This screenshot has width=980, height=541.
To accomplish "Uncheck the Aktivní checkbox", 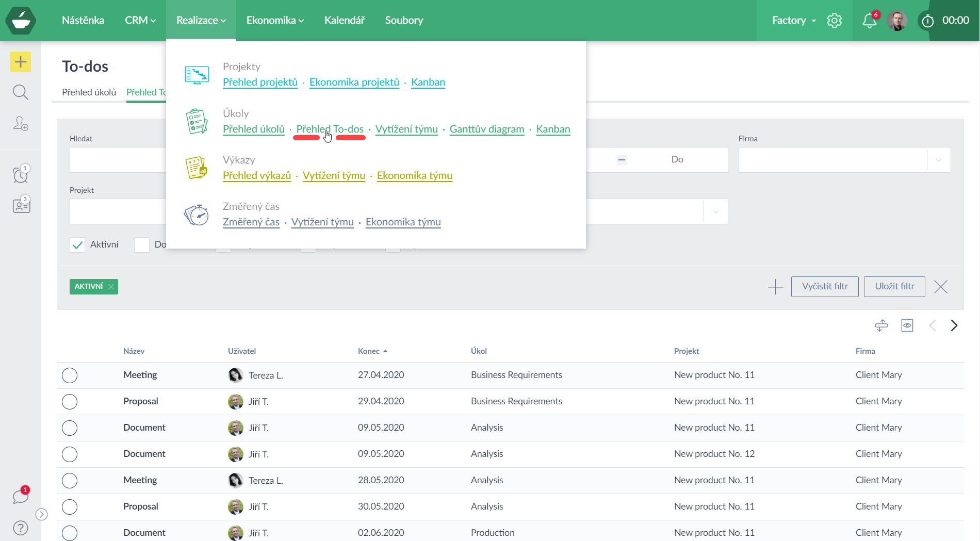I will click(x=77, y=245).
